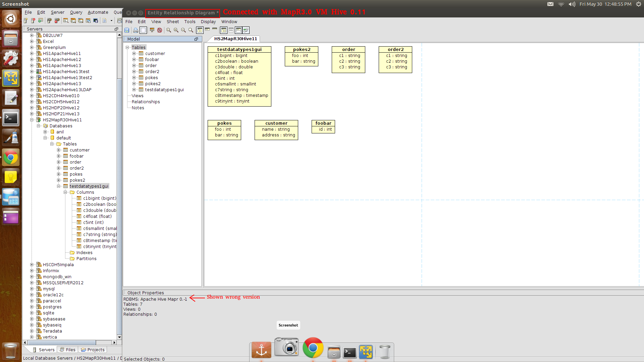Click the zoom to 100% icon
This screenshot has width=644, height=362.
point(169,30)
